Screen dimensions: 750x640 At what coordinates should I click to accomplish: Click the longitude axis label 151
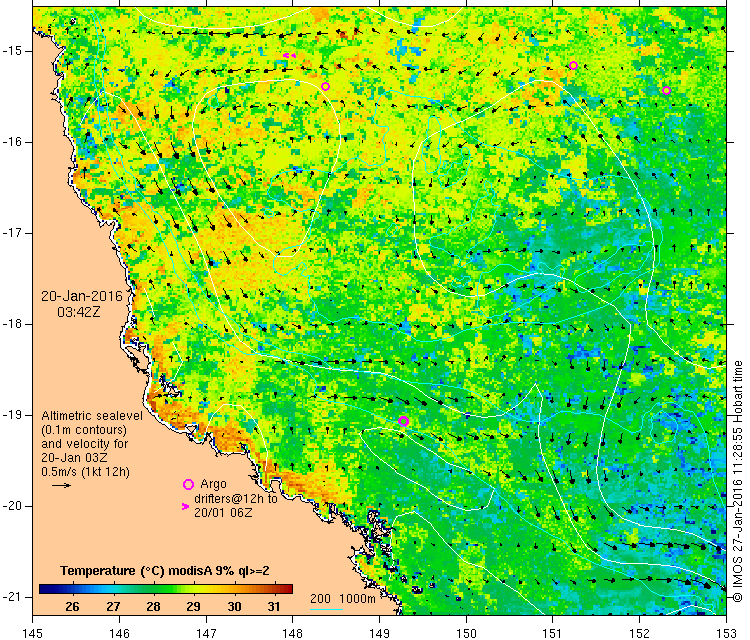[552, 633]
